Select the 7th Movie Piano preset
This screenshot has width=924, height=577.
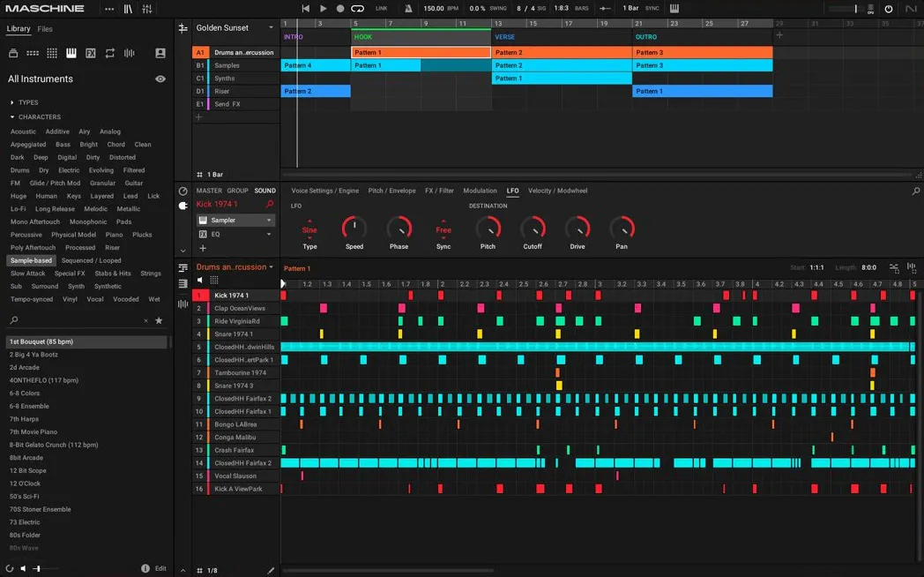click(34, 431)
